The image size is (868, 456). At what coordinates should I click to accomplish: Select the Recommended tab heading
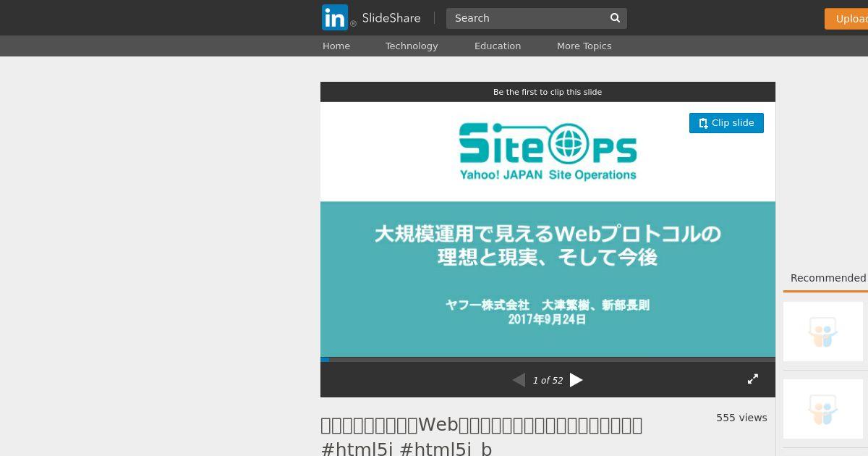click(x=828, y=278)
